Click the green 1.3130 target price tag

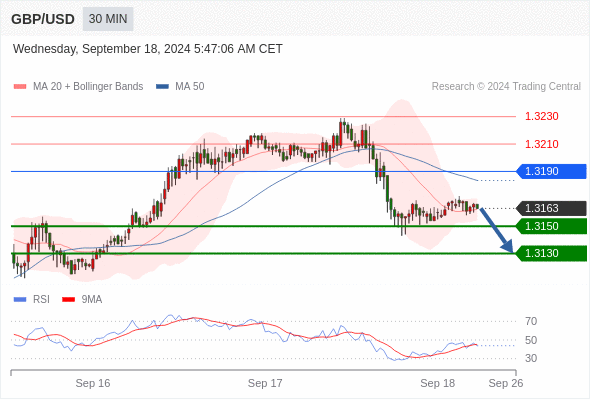point(551,254)
